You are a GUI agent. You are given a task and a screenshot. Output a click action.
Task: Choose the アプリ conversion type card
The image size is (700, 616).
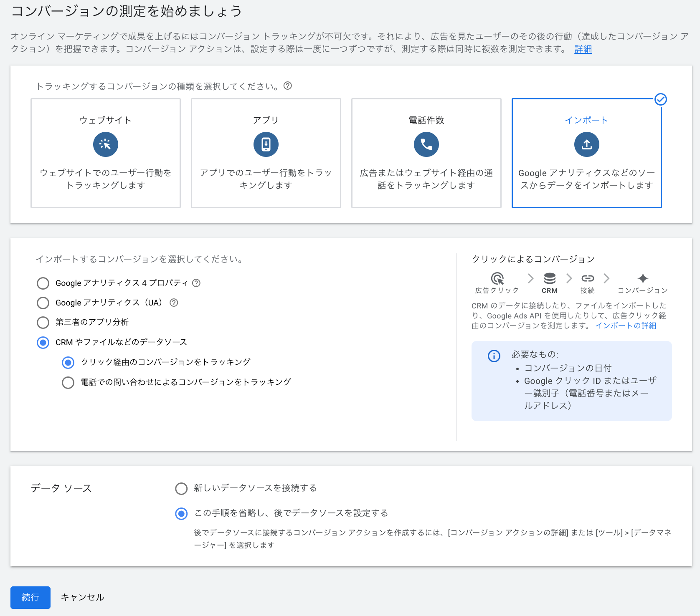[x=266, y=153]
